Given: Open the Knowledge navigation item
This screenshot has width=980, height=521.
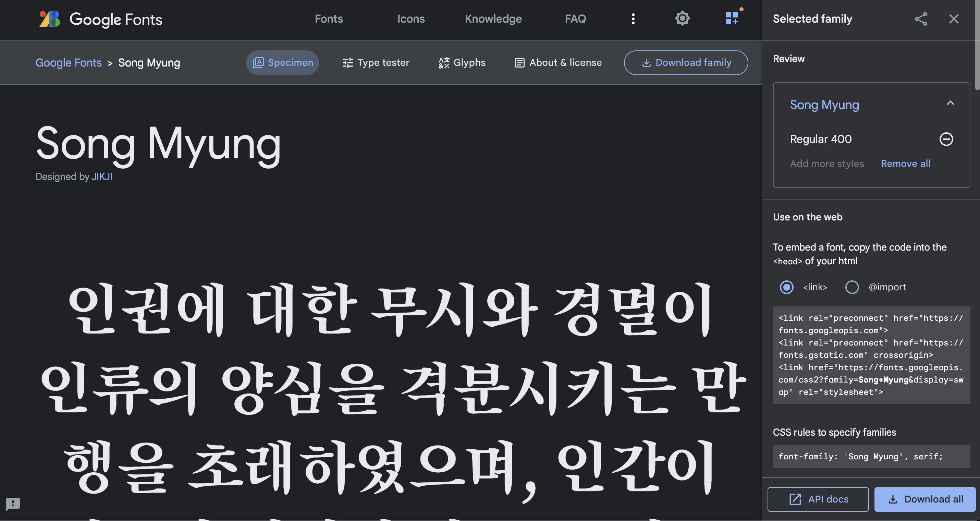Looking at the screenshot, I should pyautogui.click(x=493, y=19).
